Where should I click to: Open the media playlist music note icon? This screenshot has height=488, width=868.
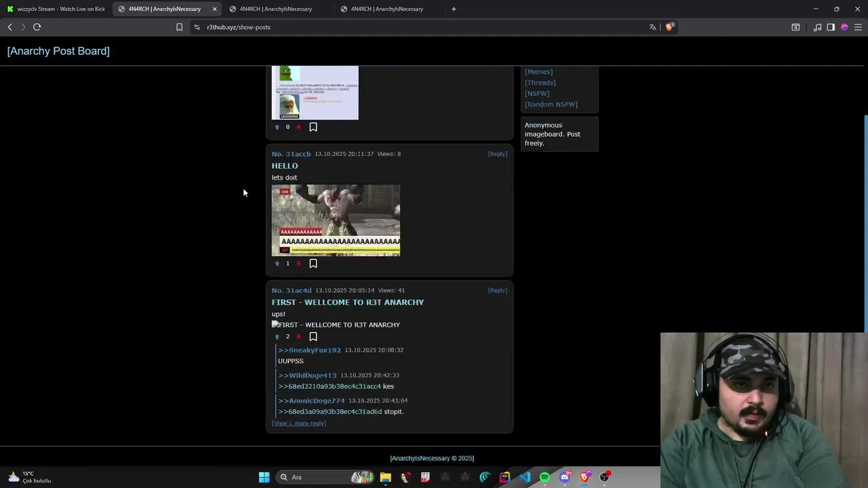[x=817, y=27]
